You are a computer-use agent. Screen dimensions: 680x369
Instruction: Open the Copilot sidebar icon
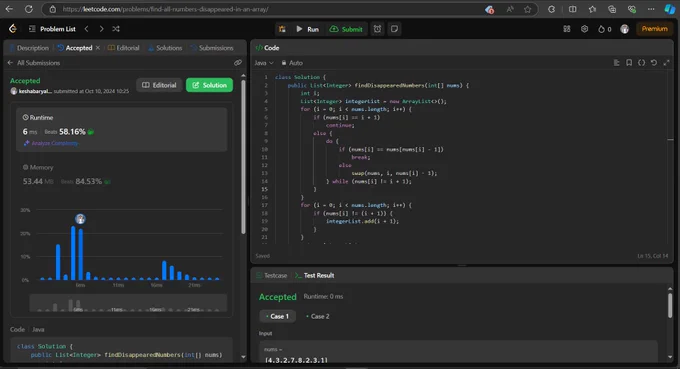670,9
